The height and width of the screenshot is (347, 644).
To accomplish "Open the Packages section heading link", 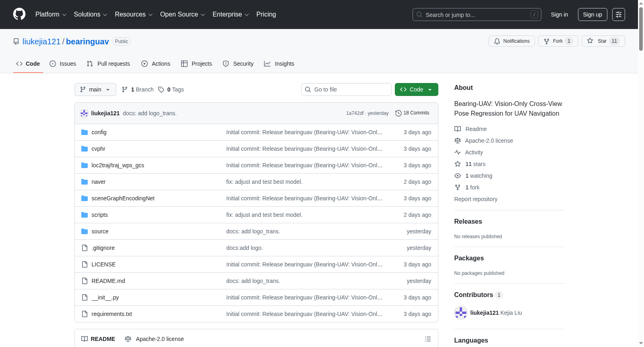I will coord(469,258).
